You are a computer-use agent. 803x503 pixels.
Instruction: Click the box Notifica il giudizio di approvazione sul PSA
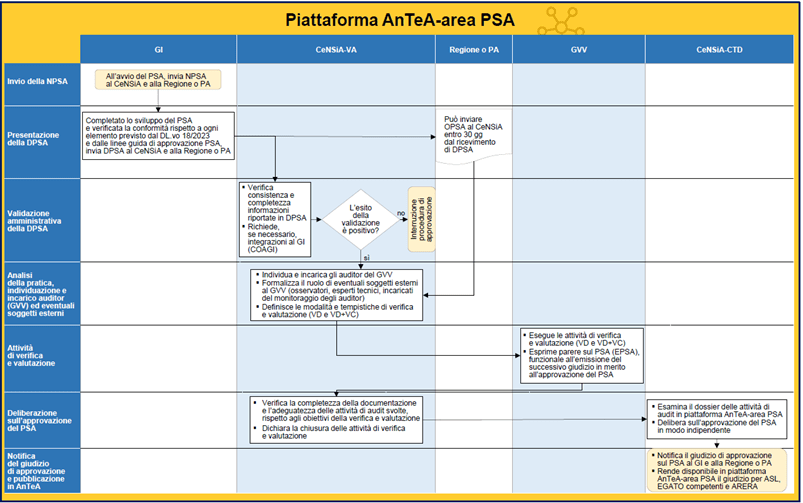coord(717,471)
